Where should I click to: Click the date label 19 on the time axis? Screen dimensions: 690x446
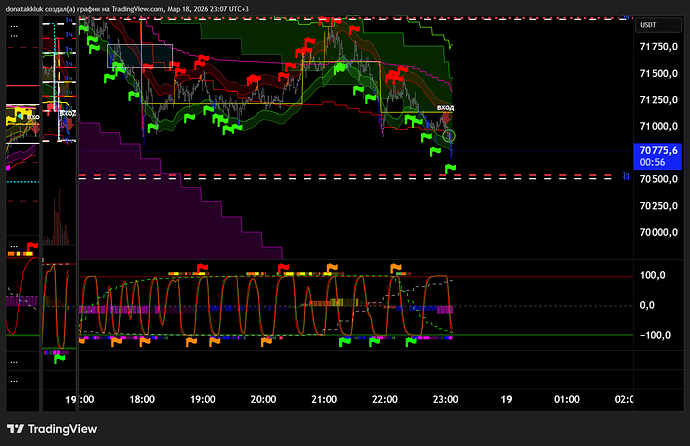(506, 398)
